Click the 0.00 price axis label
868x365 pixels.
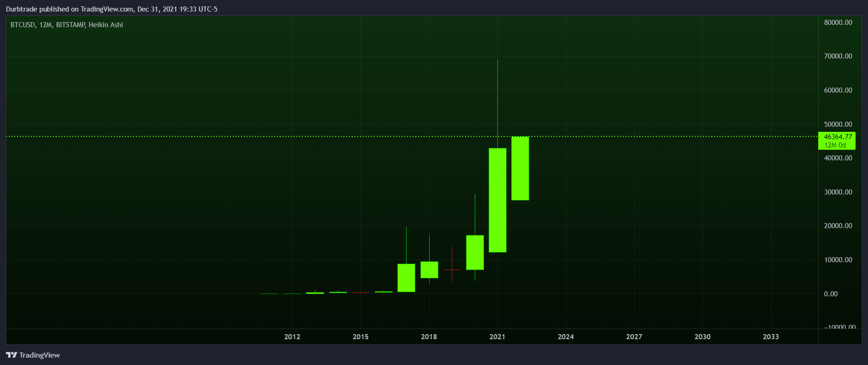point(831,294)
